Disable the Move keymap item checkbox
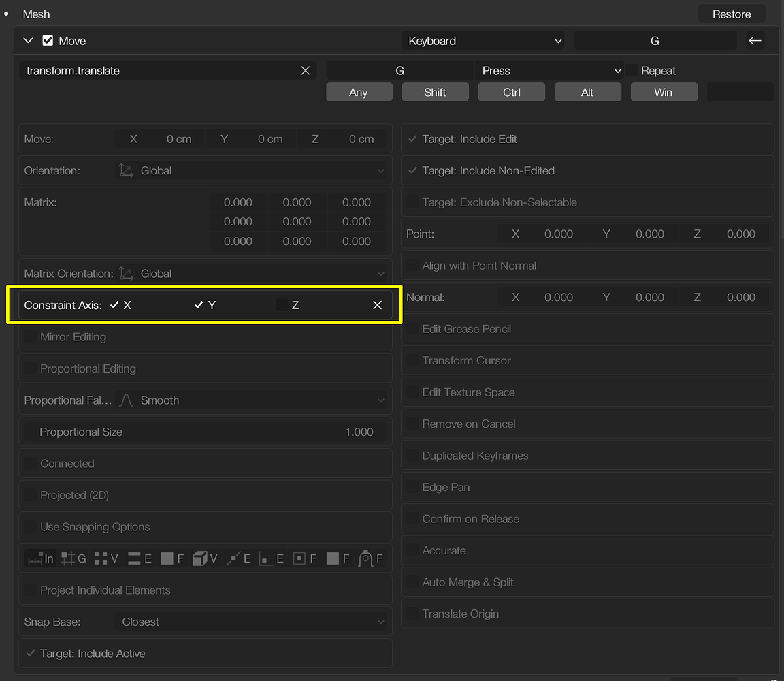Image resolution: width=784 pixels, height=681 pixels. [48, 41]
